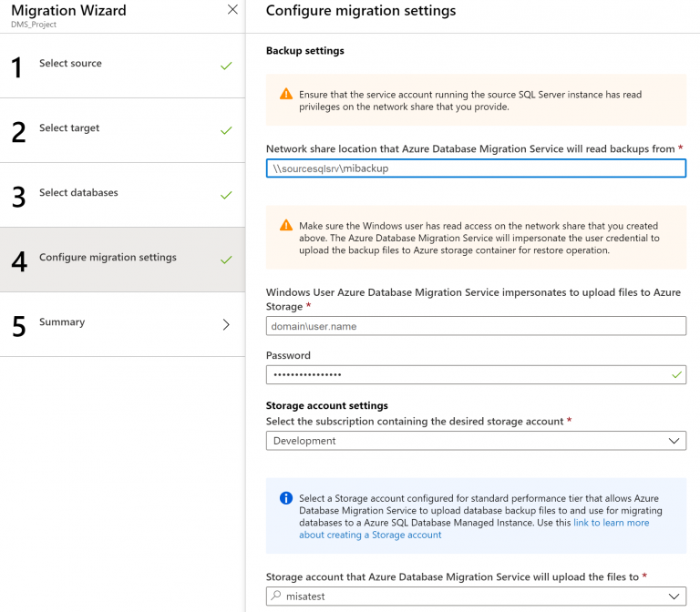Image resolution: width=700 pixels, height=612 pixels.
Task: Close the Migration Wizard panel
Action: (x=232, y=10)
